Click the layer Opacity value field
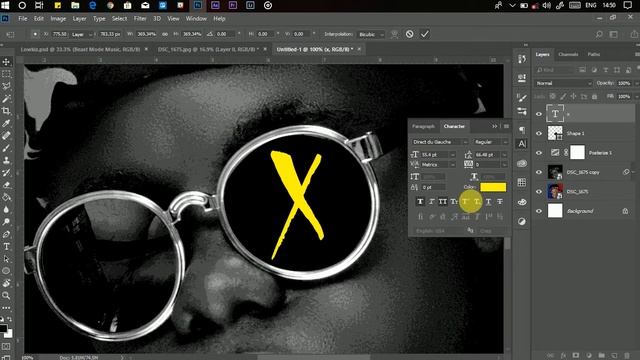This screenshot has width=640, height=360. (x=624, y=83)
